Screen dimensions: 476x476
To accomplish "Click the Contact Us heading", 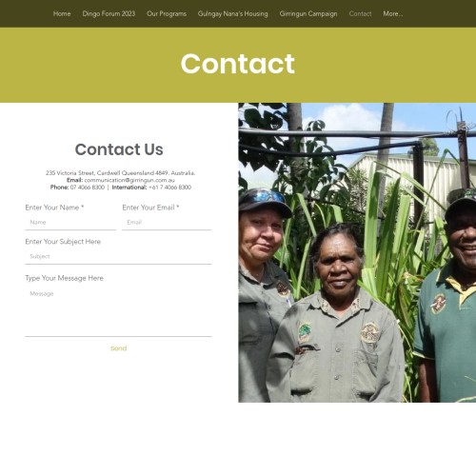I will [119, 149].
